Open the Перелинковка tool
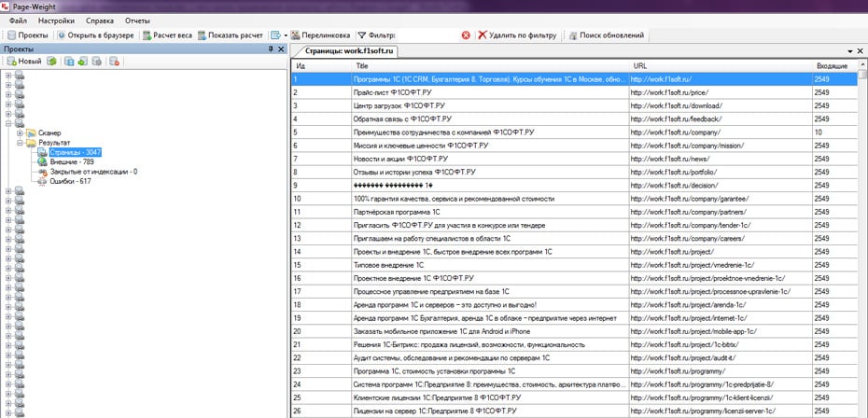 [322, 35]
